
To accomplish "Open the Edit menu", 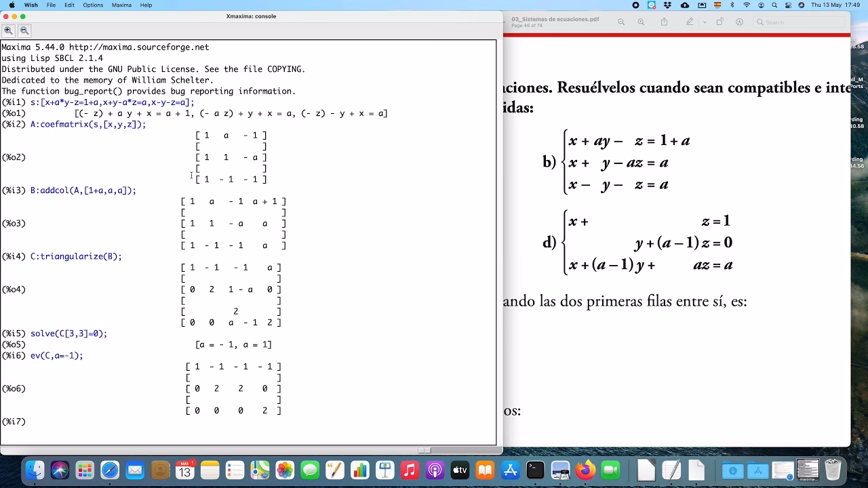I will pyautogui.click(x=69, y=5).
